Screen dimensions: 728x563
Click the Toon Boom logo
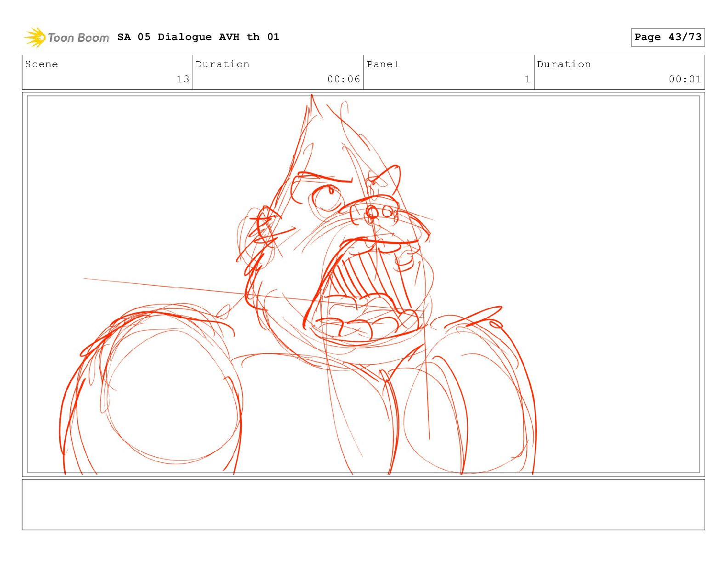(67, 37)
